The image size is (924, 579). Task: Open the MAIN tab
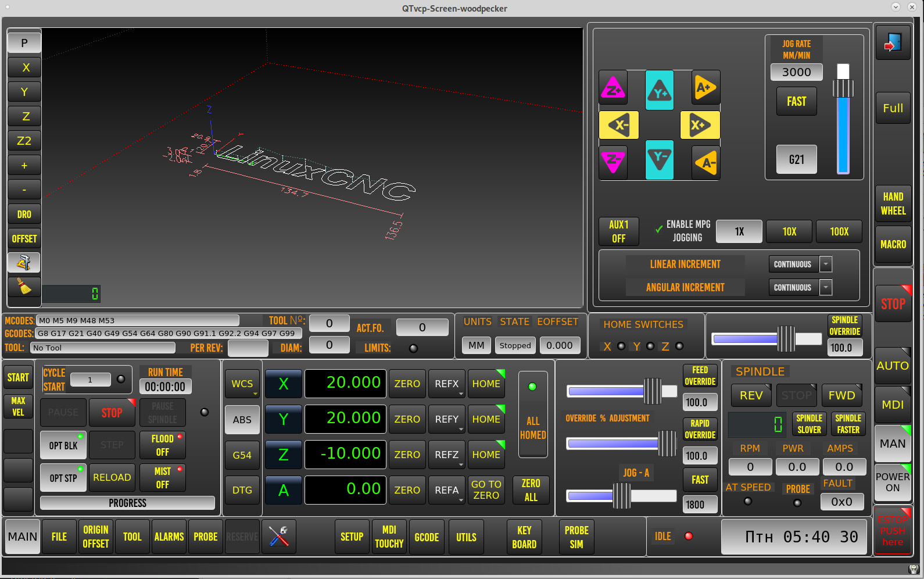[23, 536]
